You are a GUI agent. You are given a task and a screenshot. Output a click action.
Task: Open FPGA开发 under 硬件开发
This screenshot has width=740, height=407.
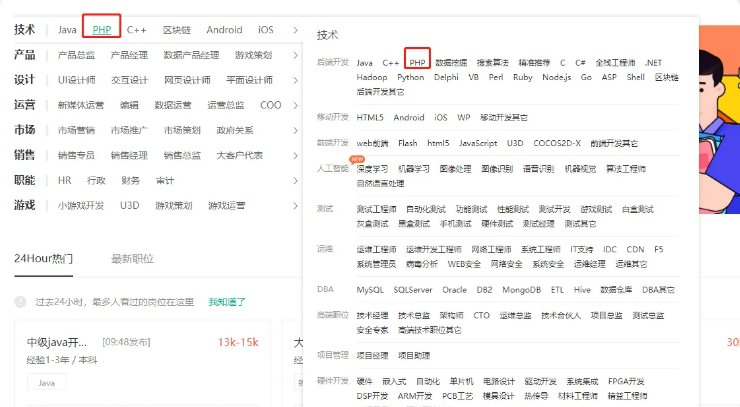click(x=626, y=381)
